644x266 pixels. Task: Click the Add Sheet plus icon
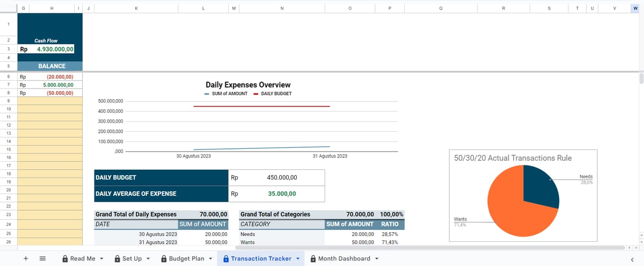click(x=26, y=258)
